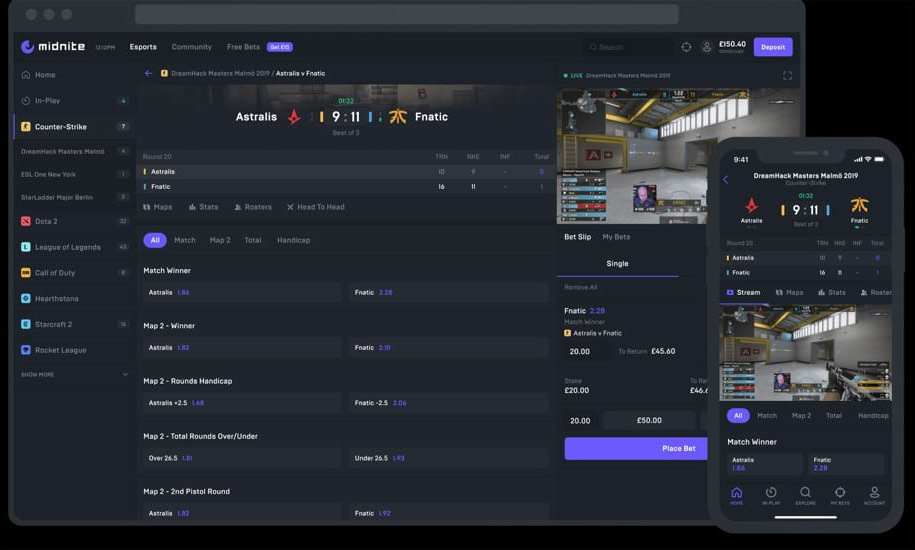The height and width of the screenshot is (550, 915).
Task: Click the live stream video
Action: pos(633,156)
